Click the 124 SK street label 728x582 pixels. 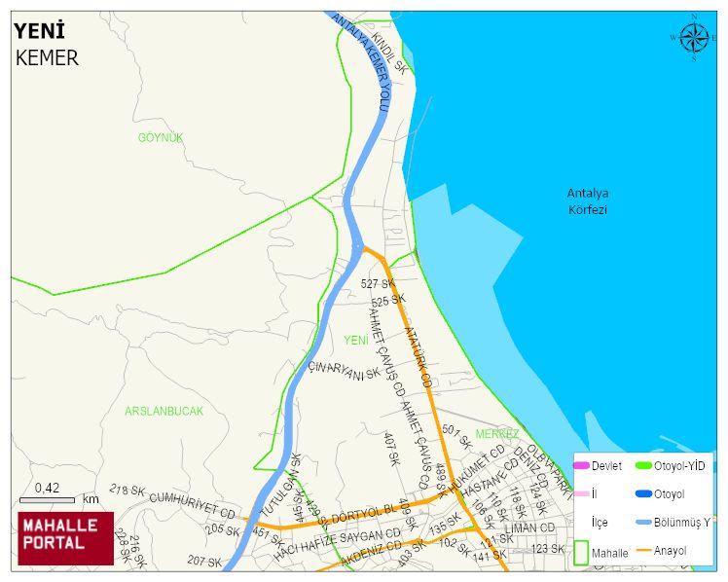(537, 499)
